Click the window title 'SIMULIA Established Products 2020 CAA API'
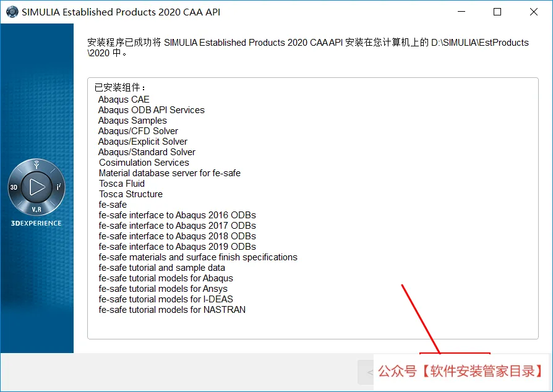The image size is (553, 392). tap(121, 12)
